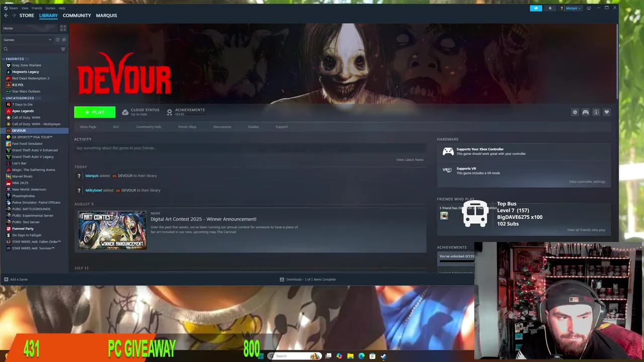The height and width of the screenshot is (362, 644).
Task: Switch to the COMMUNITY tab
Action: (x=77, y=16)
